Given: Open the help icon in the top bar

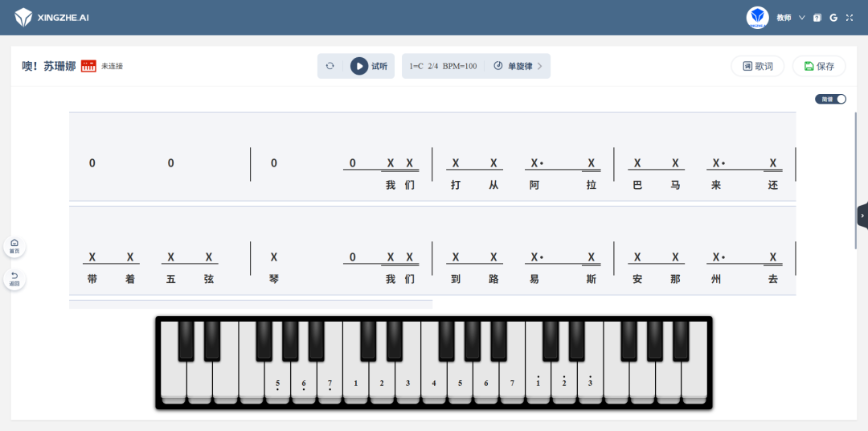Looking at the screenshot, I should pos(817,18).
